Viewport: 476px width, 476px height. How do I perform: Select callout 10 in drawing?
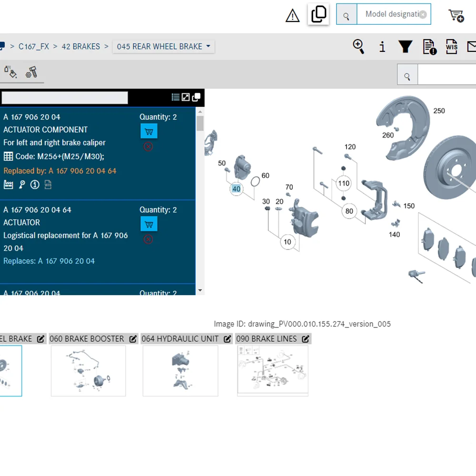point(288,242)
